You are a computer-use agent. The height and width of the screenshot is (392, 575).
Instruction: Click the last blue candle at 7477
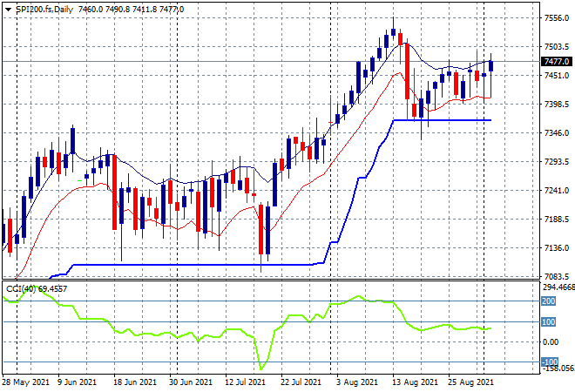point(491,66)
